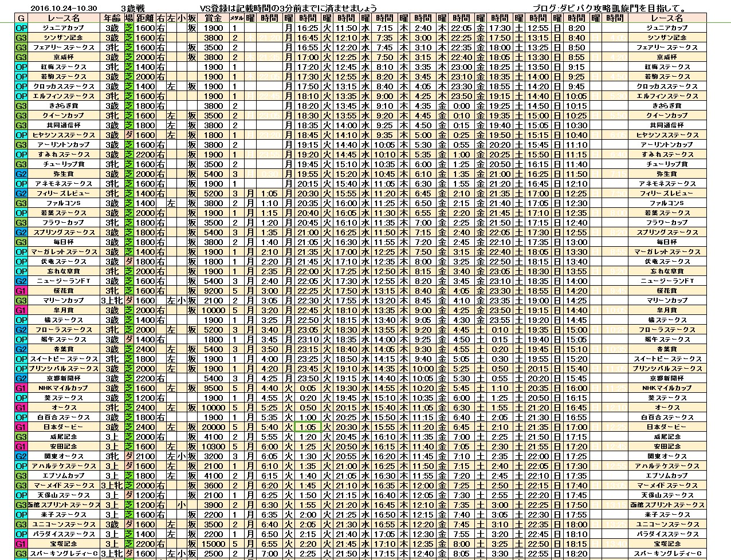Image resolution: width=731 pixels, height=560 pixels.
Task: Select the 5:40 Monday time in 日本ダービー row
Action: coord(269,427)
